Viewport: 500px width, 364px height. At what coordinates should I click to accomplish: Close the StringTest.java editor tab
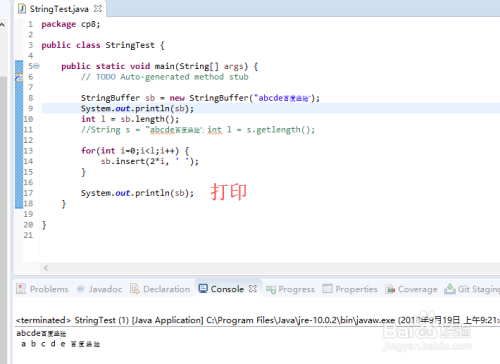click(98, 9)
